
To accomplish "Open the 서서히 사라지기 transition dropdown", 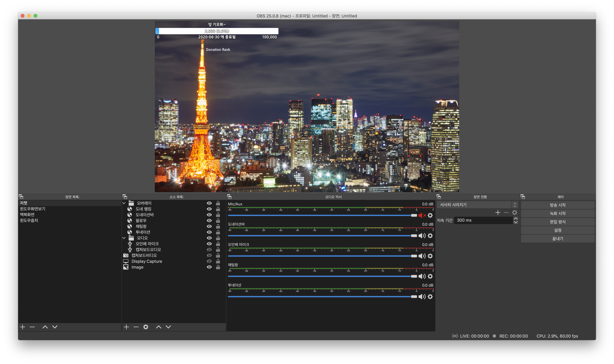I will 477,205.
